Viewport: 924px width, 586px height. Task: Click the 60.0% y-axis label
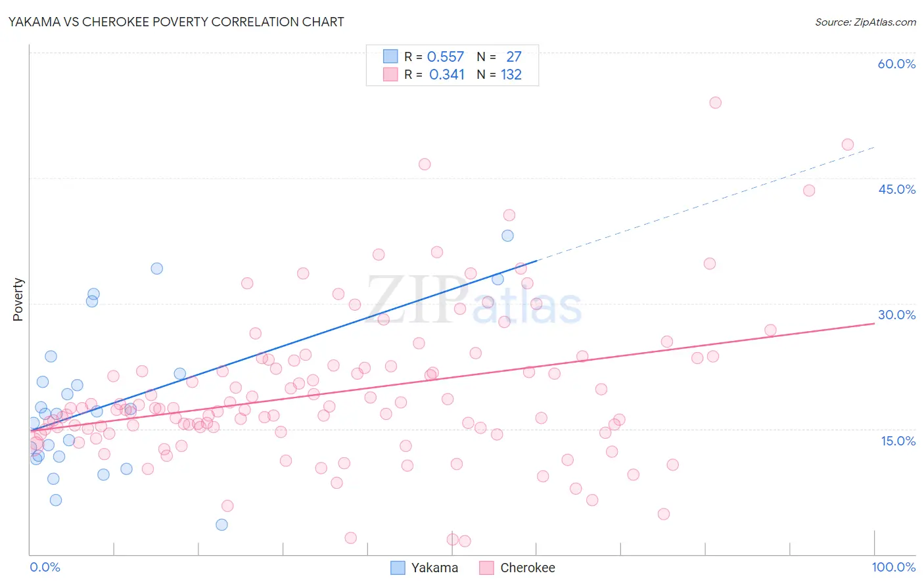[x=896, y=64]
